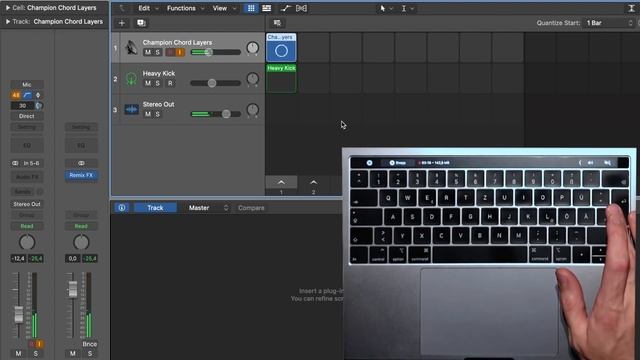Open the left strip Read automation menu
Image resolution: width=640 pixels, height=360 pixels.
point(27,226)
